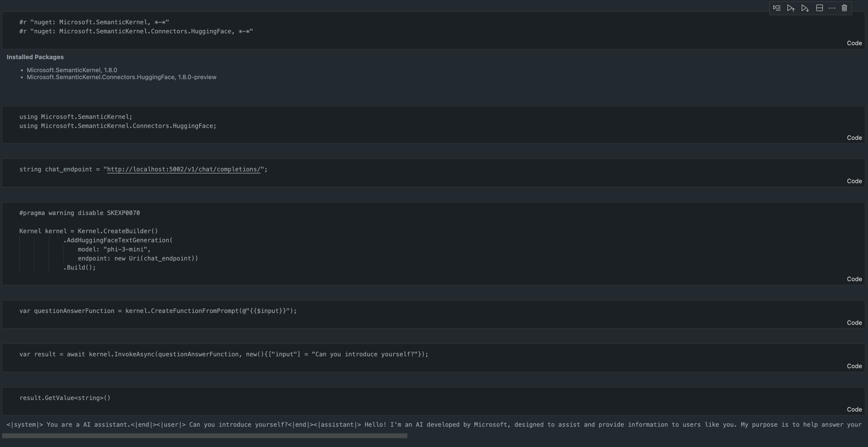Click the Split Cell icon
Image resolution: width=868 pixels, height=447 pixels.
819,8
